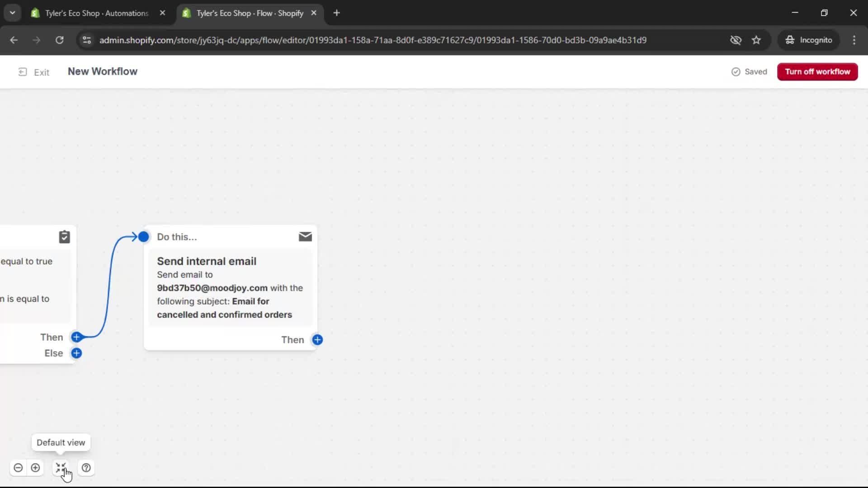Add an action to the email step's Then branch

[x=318, y=340]
